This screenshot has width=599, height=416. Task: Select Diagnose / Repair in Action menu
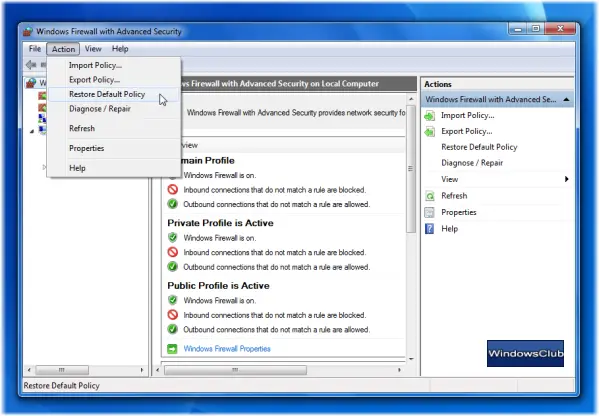[113, 109]
